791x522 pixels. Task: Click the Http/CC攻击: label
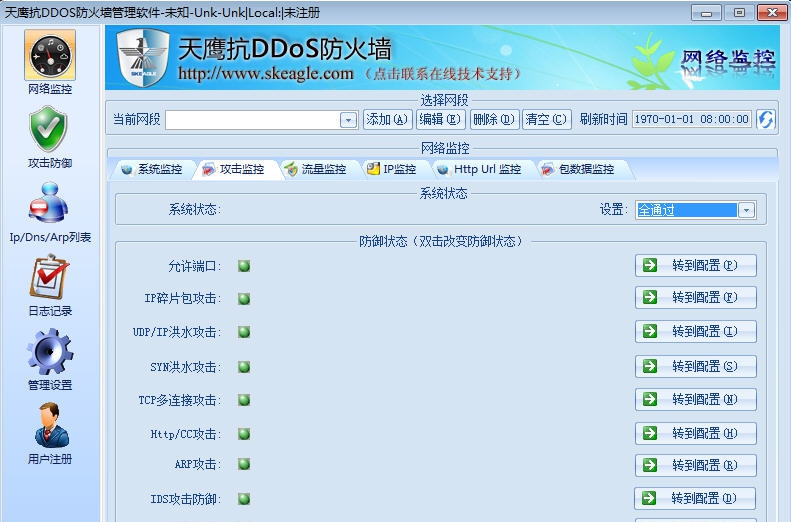coord(186,434)
